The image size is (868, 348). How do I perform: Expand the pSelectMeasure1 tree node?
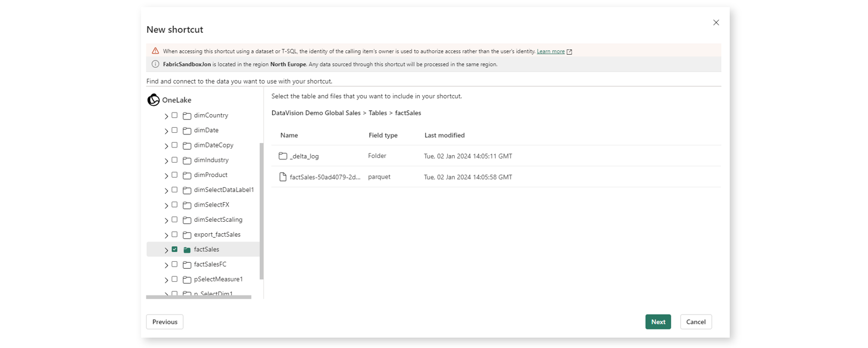coord(166,280)
